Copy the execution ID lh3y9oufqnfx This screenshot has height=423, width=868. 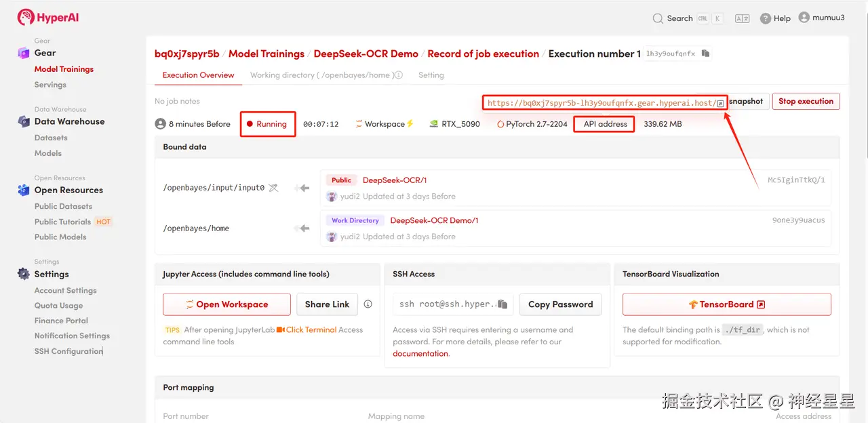pos(705,54)
